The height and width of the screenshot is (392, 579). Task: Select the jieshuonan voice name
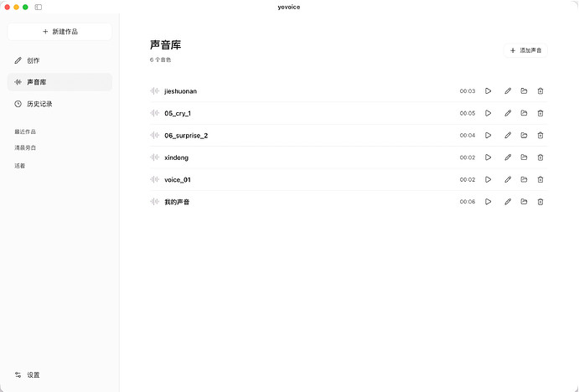(x=180, y=91)
